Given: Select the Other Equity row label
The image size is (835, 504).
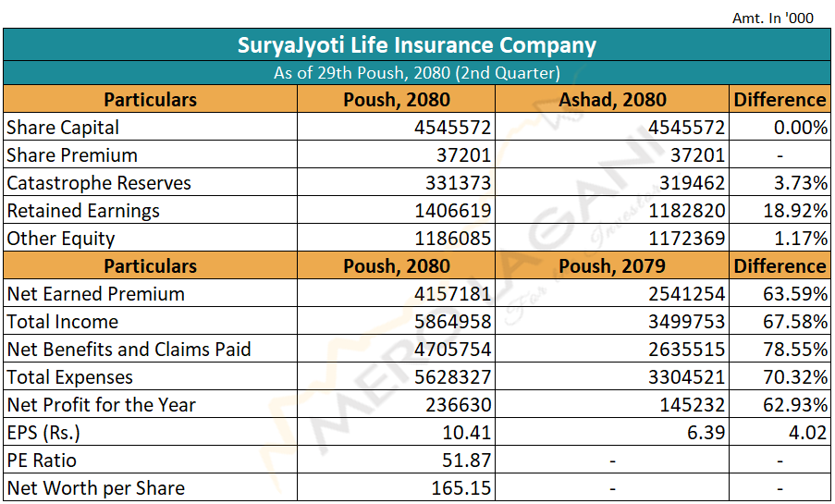Looking at the screenshot, I should pos(61,239).
